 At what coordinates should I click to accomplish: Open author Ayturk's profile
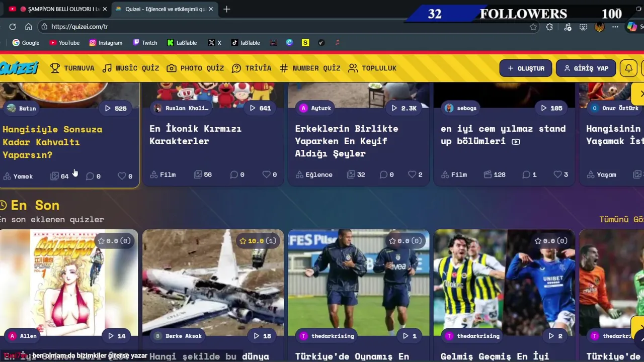(x=316, y=108)
